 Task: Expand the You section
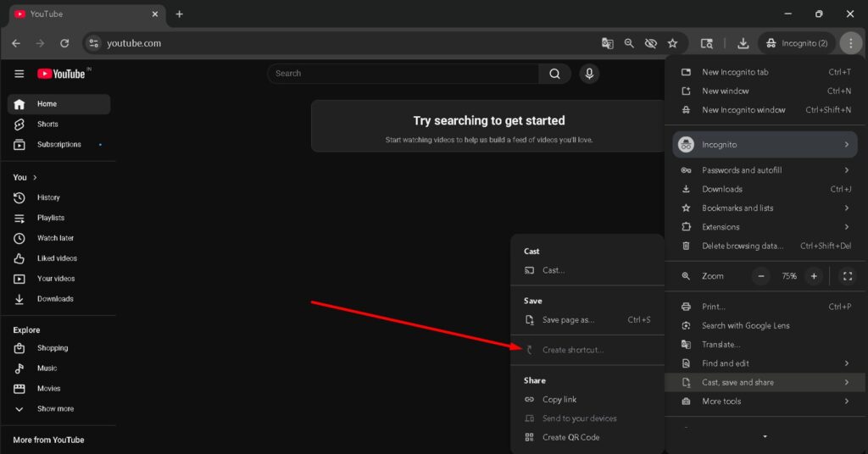[25, 178]
